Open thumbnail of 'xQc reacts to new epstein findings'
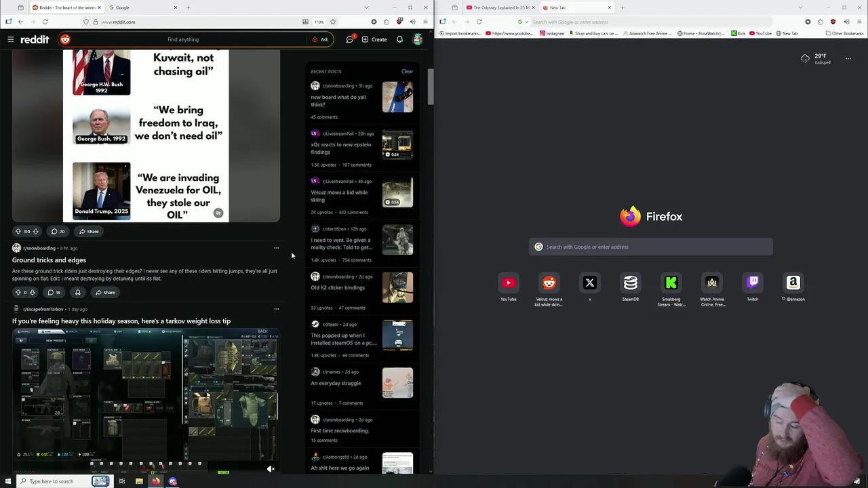Screen dimensions: 868x488 pos(397,144)
